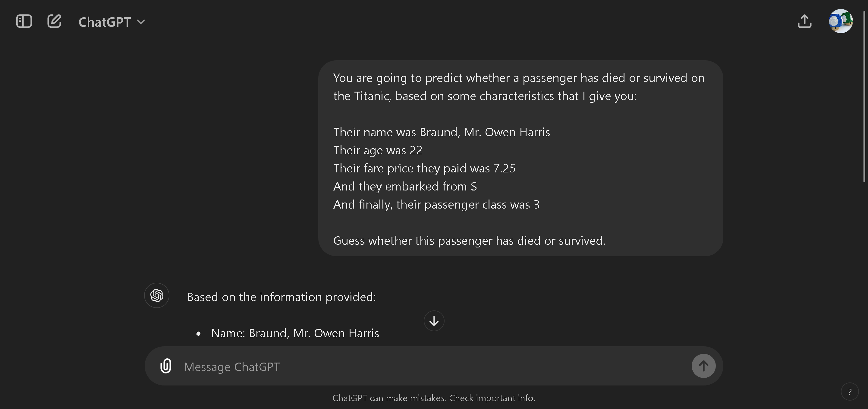Click the 'And they embarked from S' line

pos(405,187)
